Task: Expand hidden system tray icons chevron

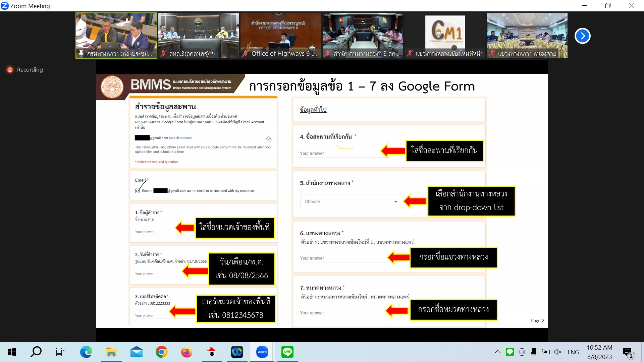Action: (497, 352)
